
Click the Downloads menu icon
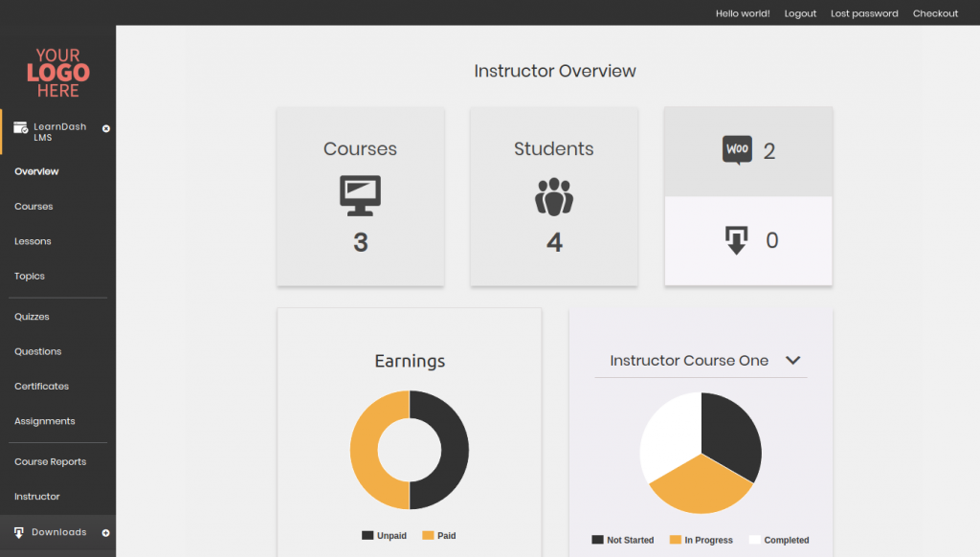click(x=19, y=533)
